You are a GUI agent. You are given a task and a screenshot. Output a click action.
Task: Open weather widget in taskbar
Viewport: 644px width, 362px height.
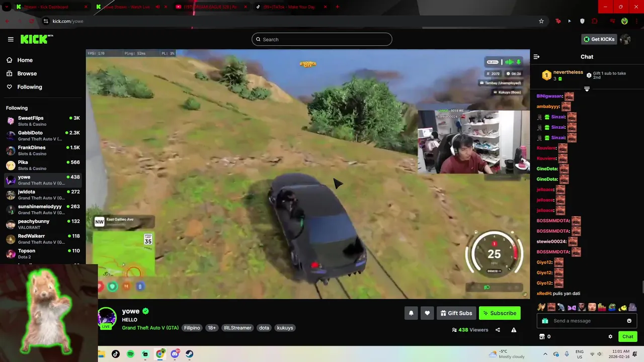coord(506,354)
